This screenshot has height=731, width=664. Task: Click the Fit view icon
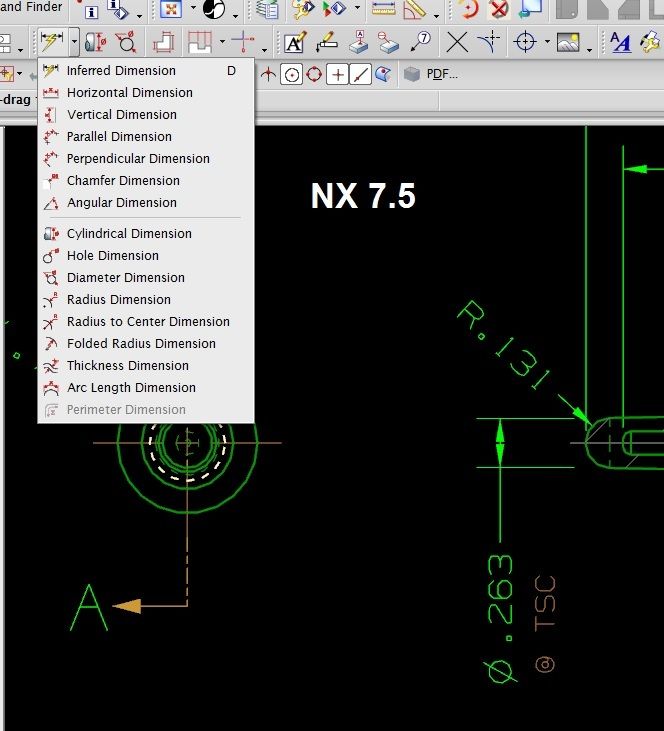(171, 9)
